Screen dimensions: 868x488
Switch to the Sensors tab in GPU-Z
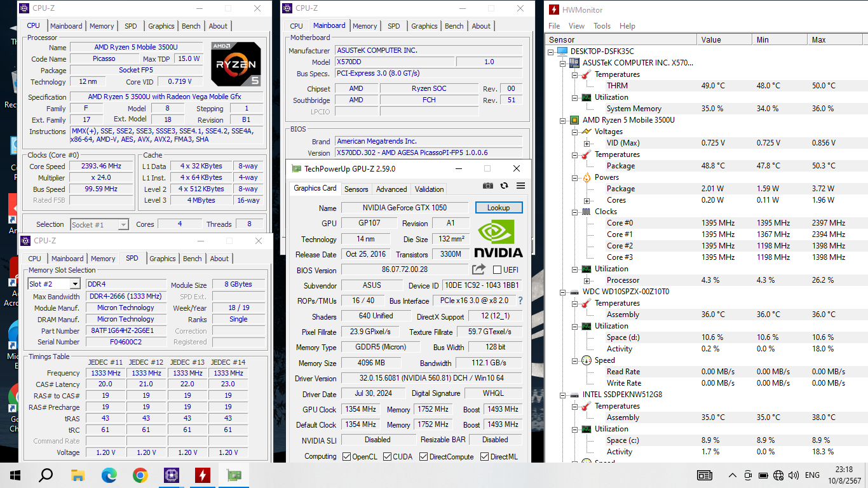(356, 189)
